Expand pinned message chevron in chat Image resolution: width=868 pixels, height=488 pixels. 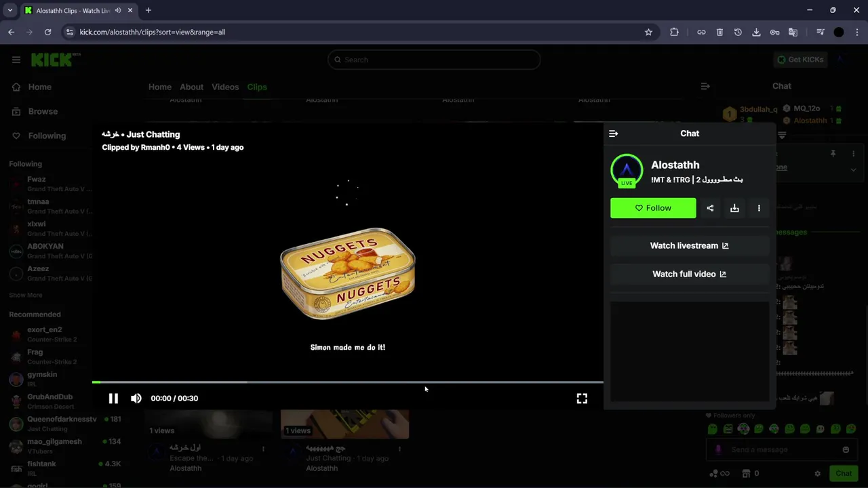click(853, 170)
